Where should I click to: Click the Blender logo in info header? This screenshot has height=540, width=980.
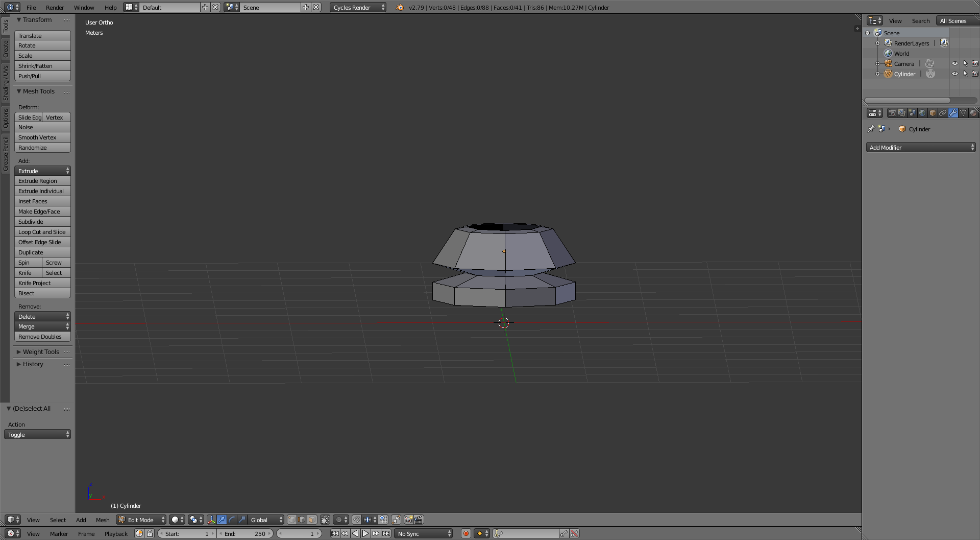(x=400, y=7)
